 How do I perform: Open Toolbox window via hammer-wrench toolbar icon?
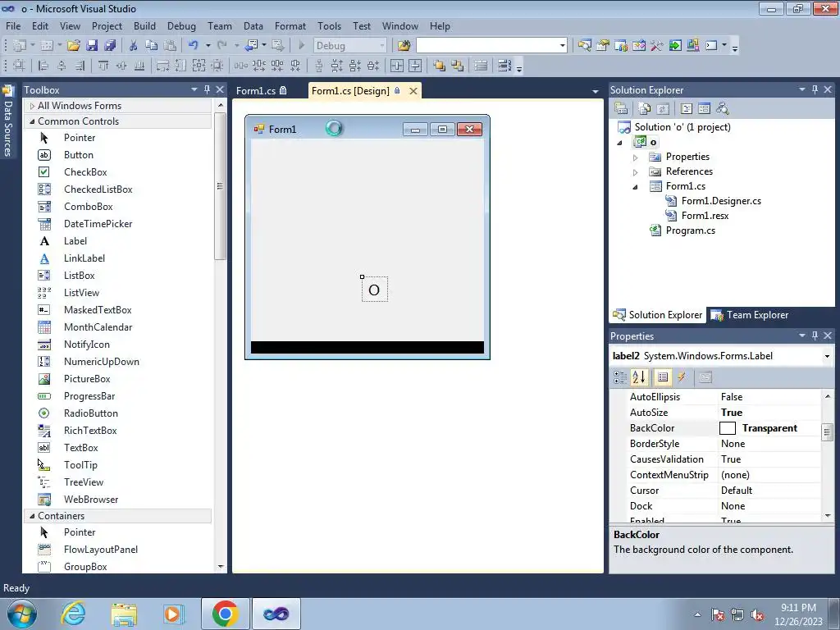(657, 46)
